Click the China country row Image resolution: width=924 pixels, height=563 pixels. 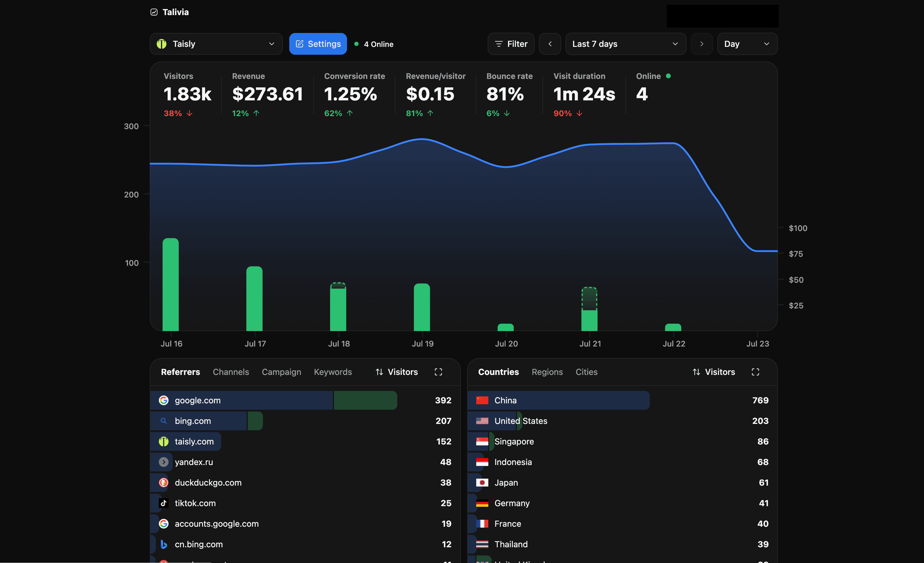click(622, 400)
